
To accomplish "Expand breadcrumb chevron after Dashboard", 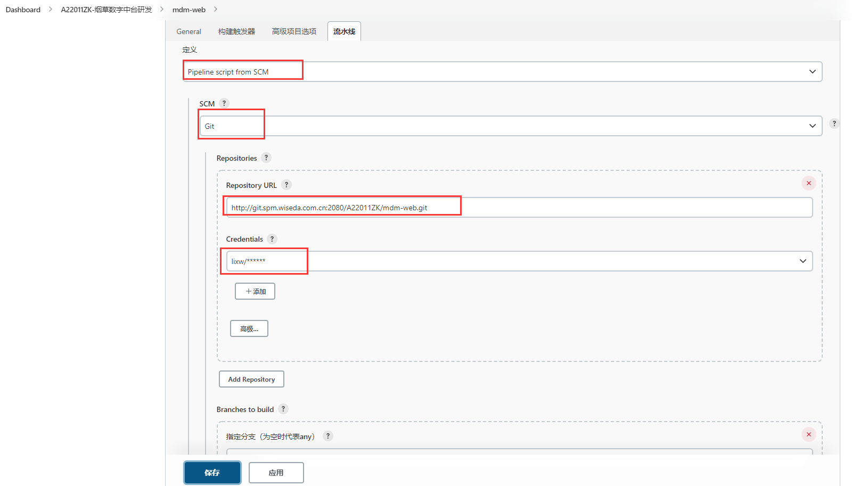I will point(51,9).
